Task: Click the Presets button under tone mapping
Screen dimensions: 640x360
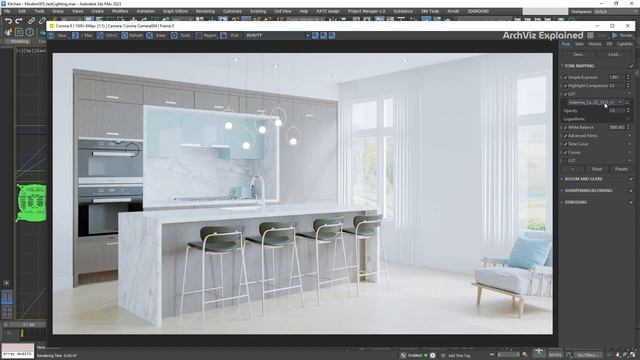Action: pyautogui.click(x=621, y=169)
